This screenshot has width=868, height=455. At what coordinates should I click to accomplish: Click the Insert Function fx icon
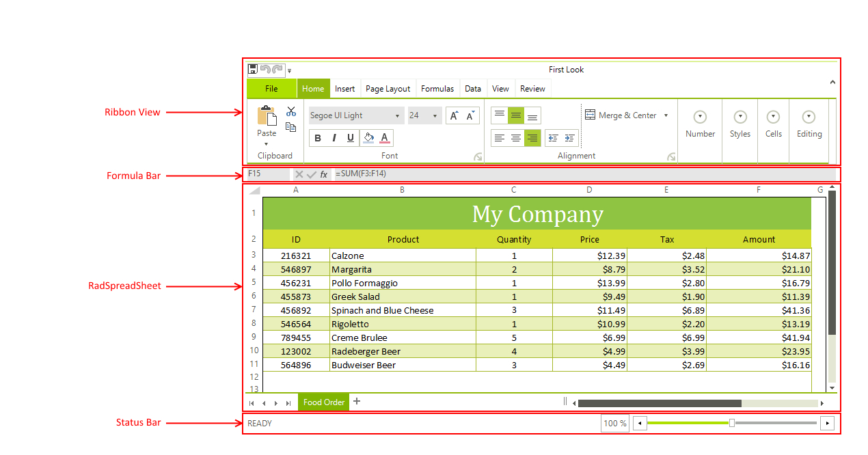click(324, 174)
